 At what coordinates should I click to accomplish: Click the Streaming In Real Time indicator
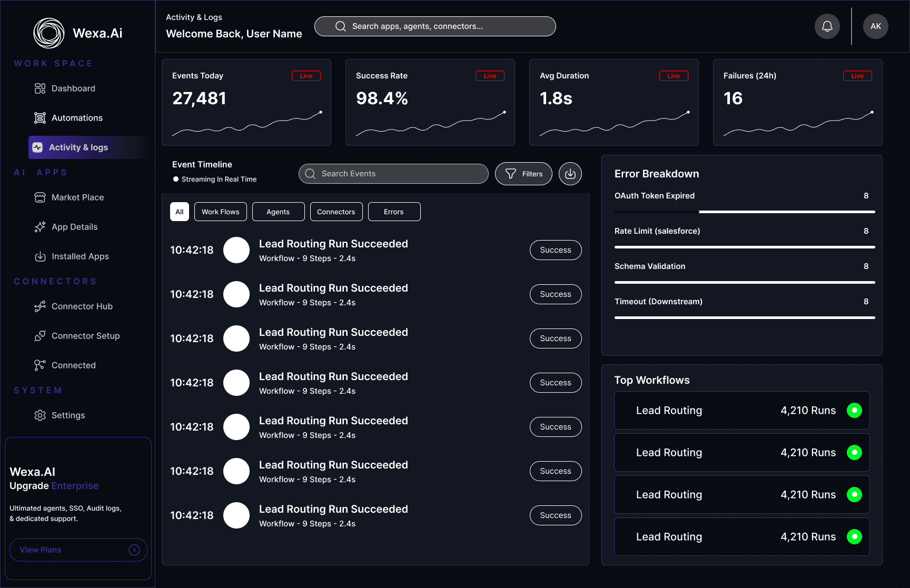(215, 179)
